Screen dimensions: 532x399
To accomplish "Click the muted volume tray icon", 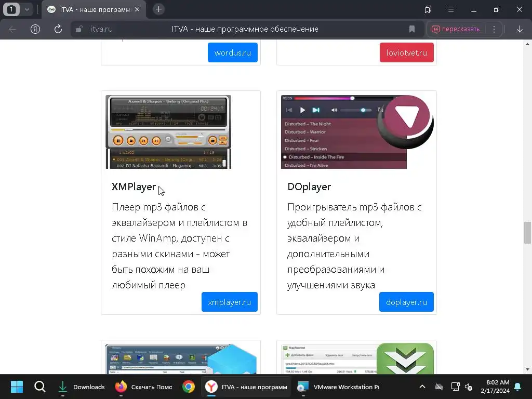I will [x=469, y=387].
